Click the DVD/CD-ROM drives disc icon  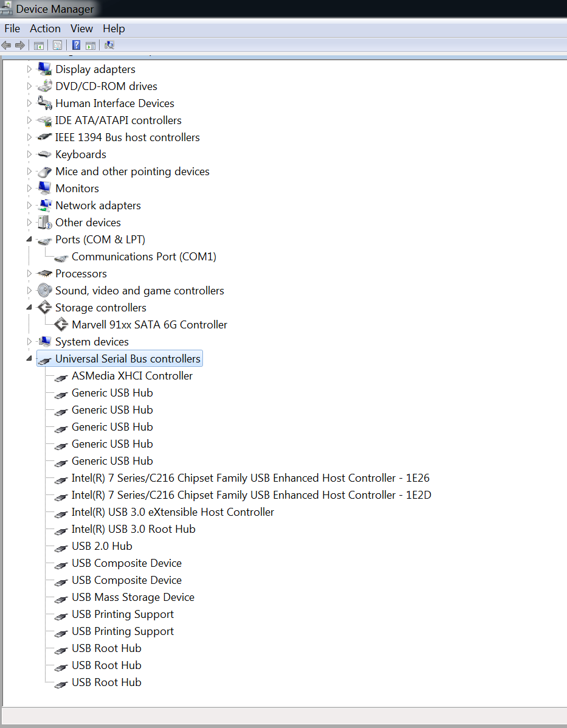[44, 86]
